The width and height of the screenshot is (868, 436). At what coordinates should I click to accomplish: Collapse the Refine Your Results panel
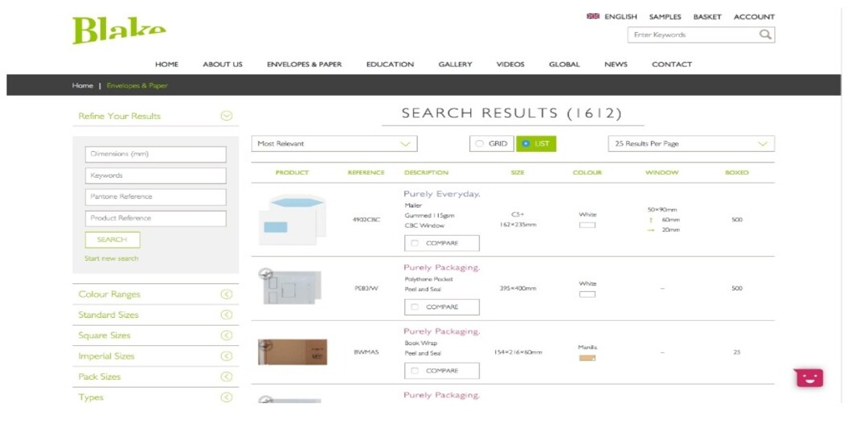(226, 116)
